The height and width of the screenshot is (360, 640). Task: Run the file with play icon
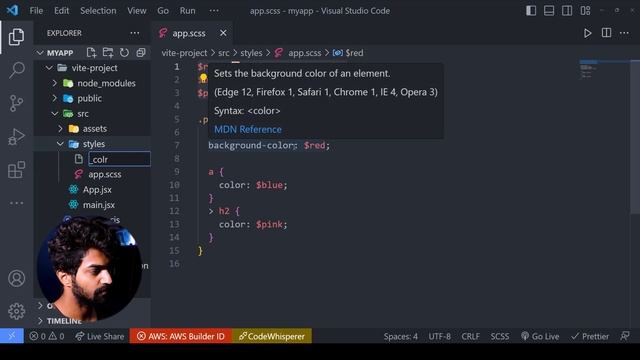(587, 33)
